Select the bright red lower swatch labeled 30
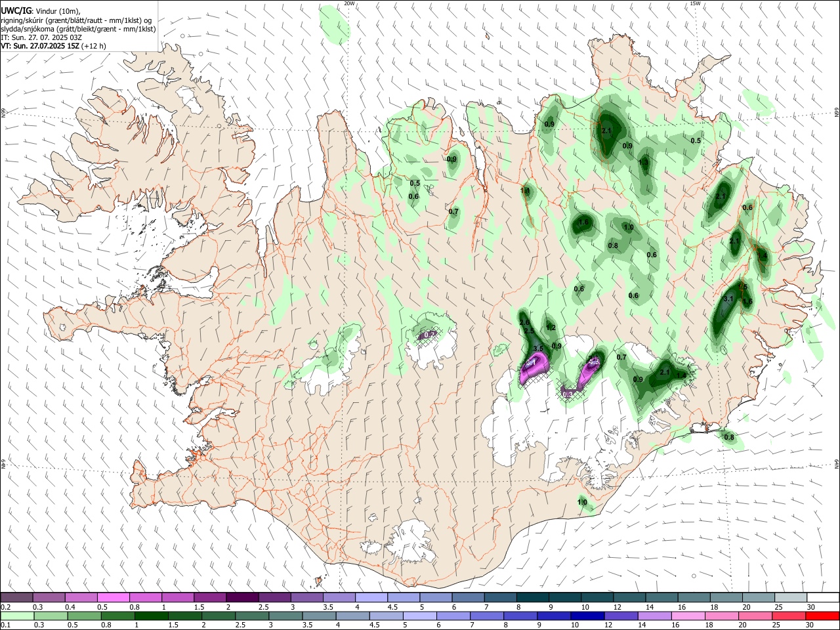 click(823, 616)
